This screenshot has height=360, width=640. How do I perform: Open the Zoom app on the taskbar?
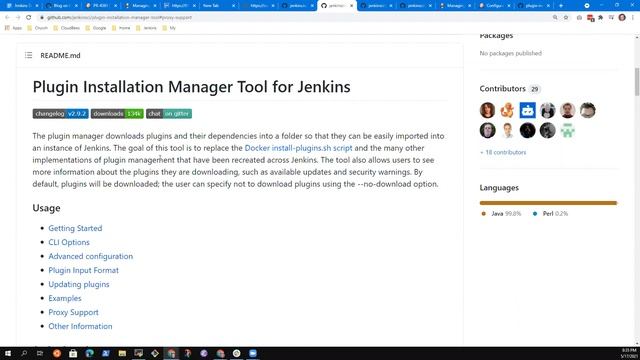click(x=253, y=353)
